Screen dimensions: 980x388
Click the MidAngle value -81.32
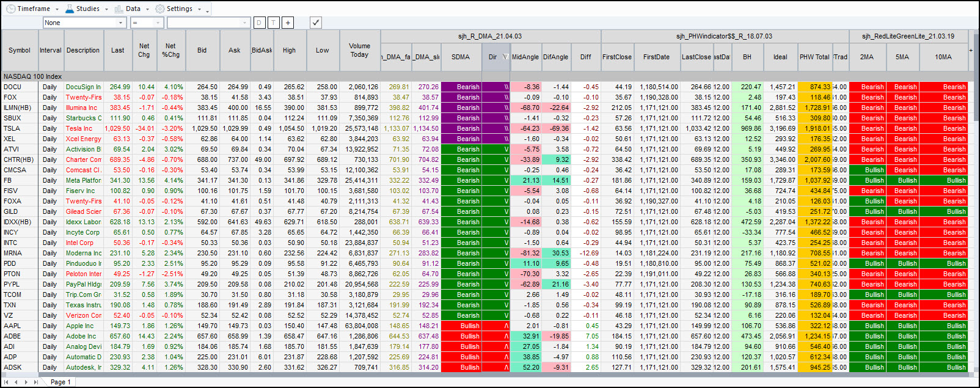[x=525, y=253]
